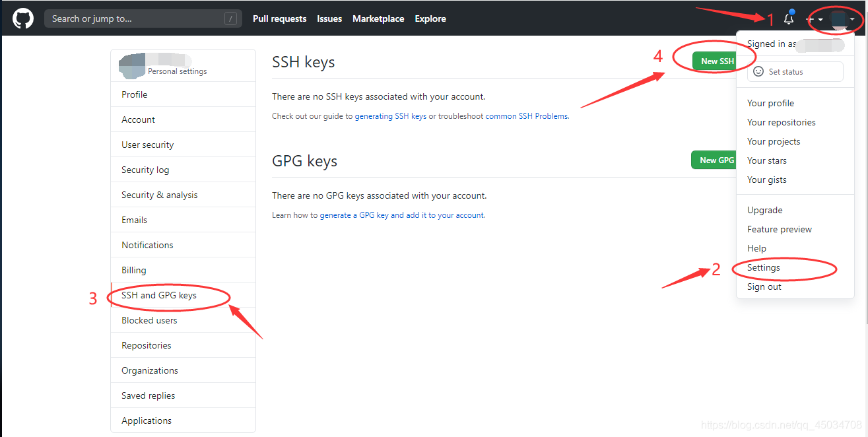Open Applications in the settings sidebar
Image resolution: width=868 pixels, height=437 pixels.
pos(183,420)
